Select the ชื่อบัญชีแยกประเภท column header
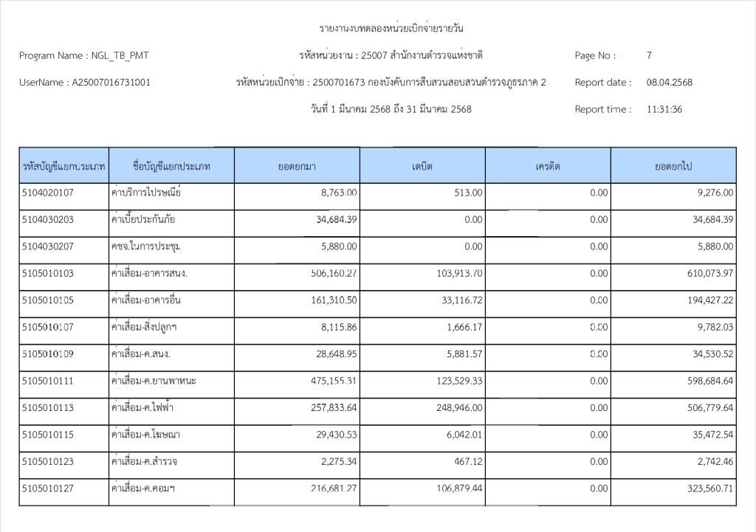Screen dimensions: 756x532 coord(171,167)
